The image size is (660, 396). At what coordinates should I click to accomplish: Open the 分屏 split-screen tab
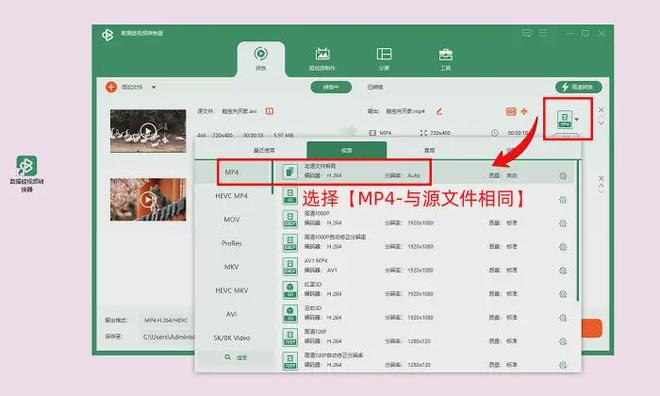(x=384, y=59)
